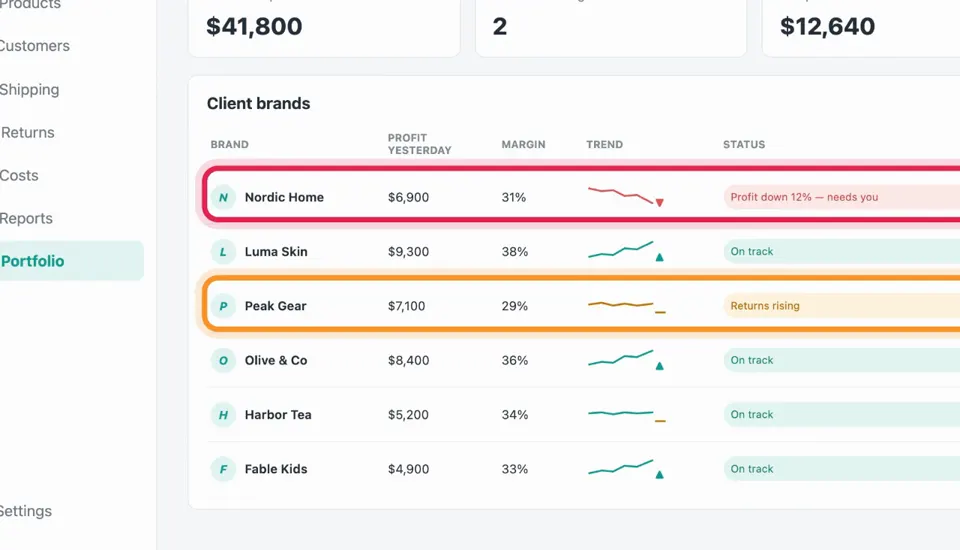Viewport: 960px width, 550px height.
Task: Open Reports in the sidebar
Action: (x=26, y=218)
